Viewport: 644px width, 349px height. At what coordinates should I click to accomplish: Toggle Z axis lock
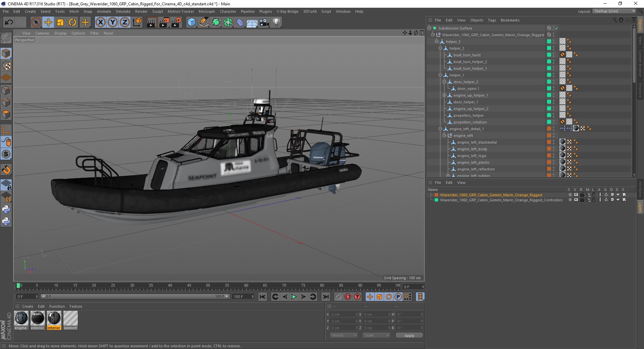point(125,22)
